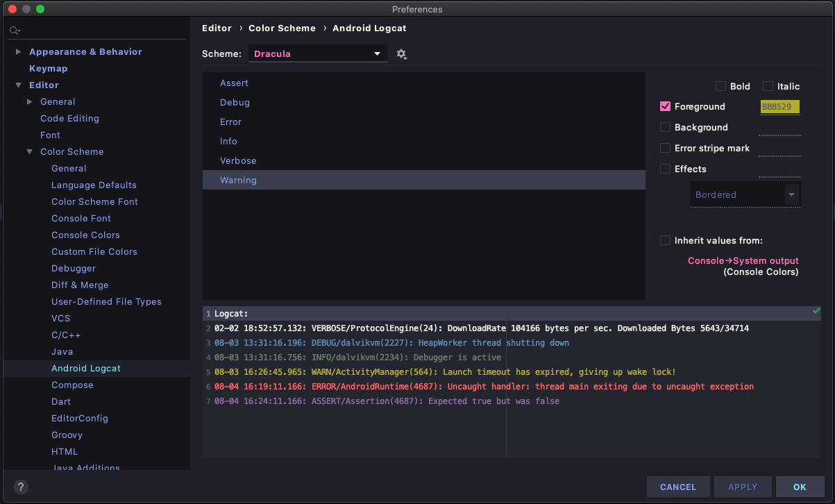The height and width of the screenshot is (504, 835).
Task: Click the APPLY button
Action: click(x=743, y=487)
